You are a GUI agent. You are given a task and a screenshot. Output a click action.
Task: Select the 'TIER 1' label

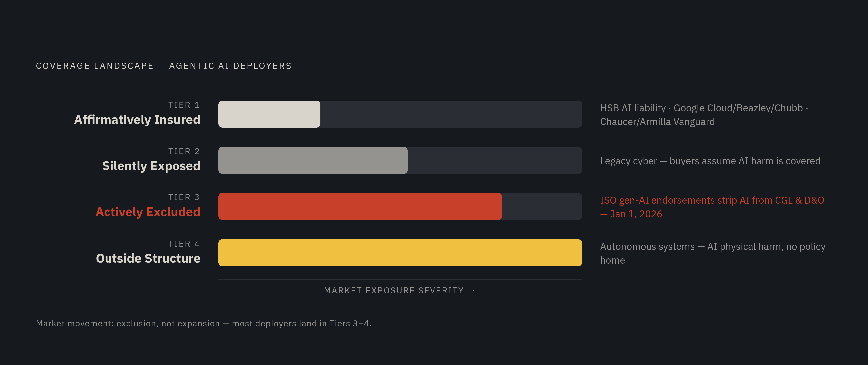[184, 105]
